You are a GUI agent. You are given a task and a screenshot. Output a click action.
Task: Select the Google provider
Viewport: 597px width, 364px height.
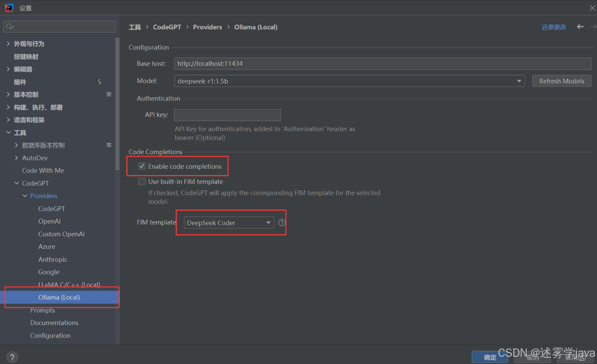[x=49, y=272]
